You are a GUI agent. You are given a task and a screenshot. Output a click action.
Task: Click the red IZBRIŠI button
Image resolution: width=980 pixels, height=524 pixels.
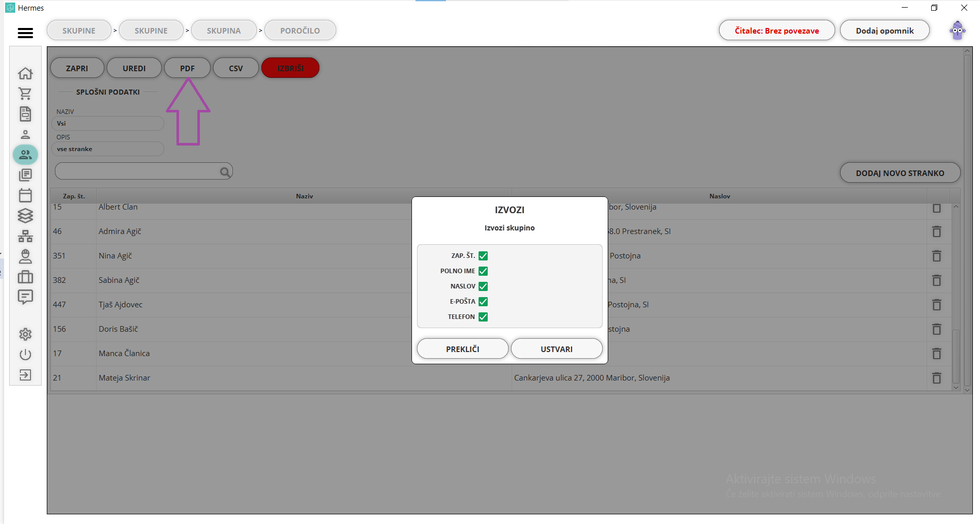click(290, 68)
